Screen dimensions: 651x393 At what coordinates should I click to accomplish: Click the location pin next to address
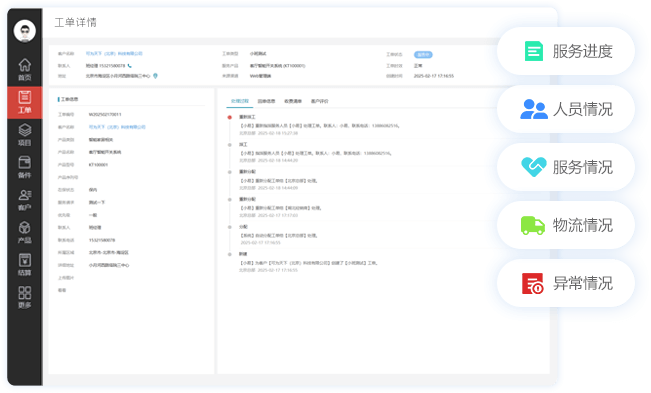pyautogui.click(x=155, y=76)
